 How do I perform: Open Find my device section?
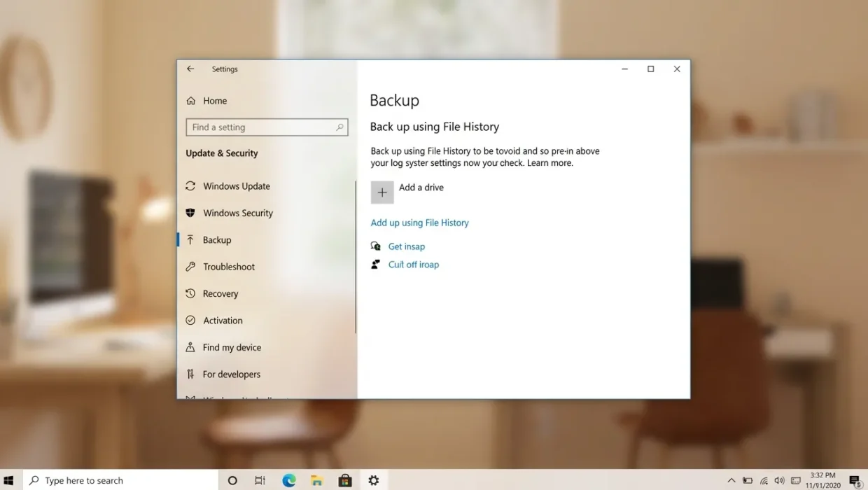[x=232, y=347]
